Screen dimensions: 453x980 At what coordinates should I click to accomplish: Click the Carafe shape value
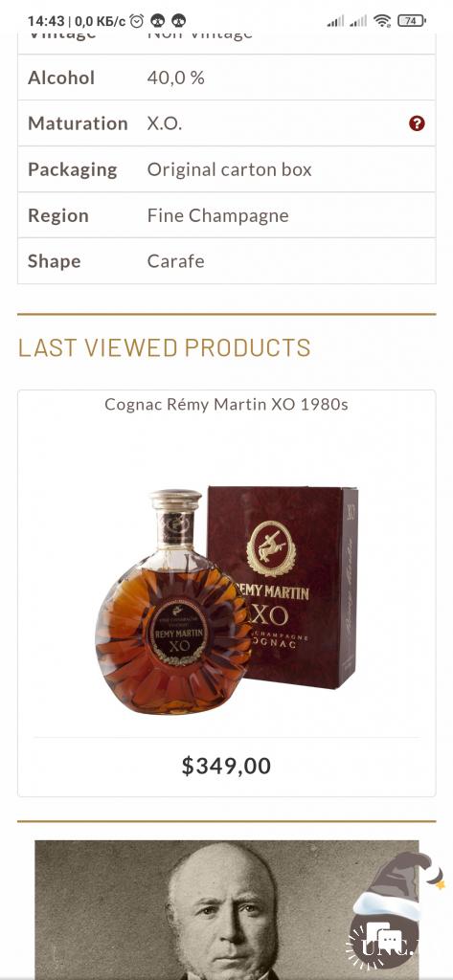tap(176, 261)
